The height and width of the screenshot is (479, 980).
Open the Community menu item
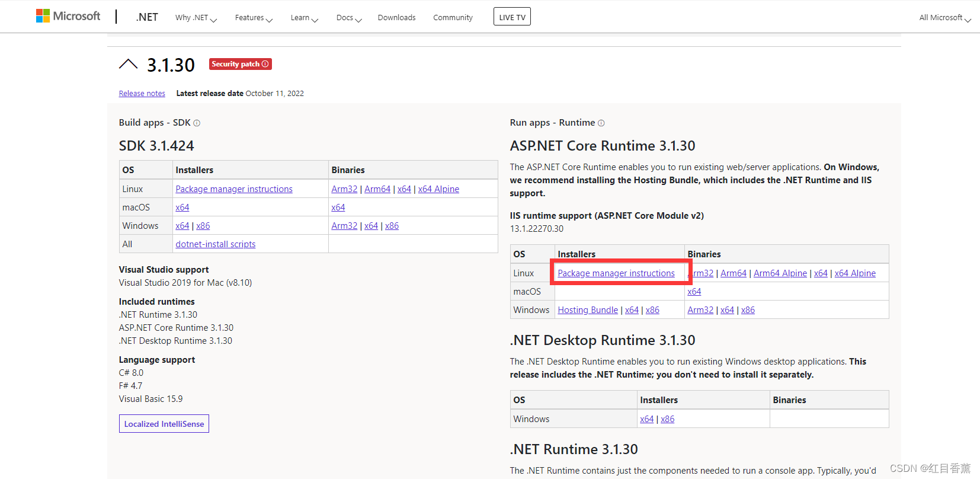(453, 18)
